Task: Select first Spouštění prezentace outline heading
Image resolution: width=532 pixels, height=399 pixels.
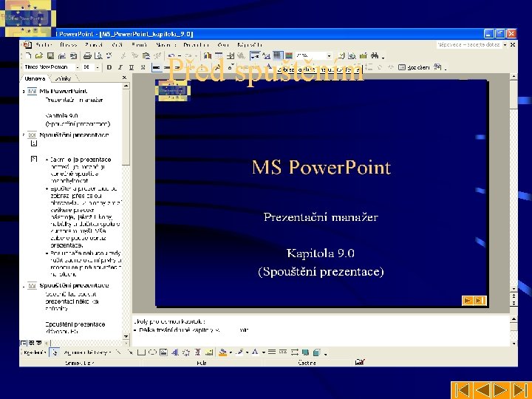Action: [x=75, y=134]
